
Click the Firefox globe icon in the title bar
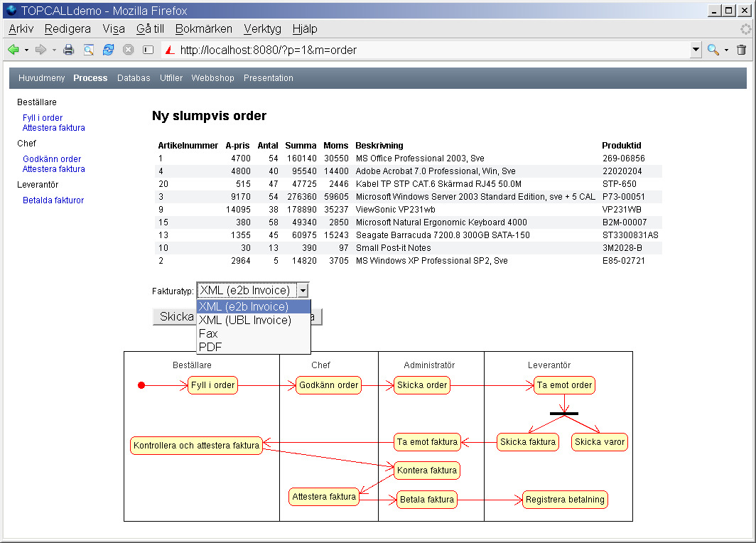pos(11,11)
